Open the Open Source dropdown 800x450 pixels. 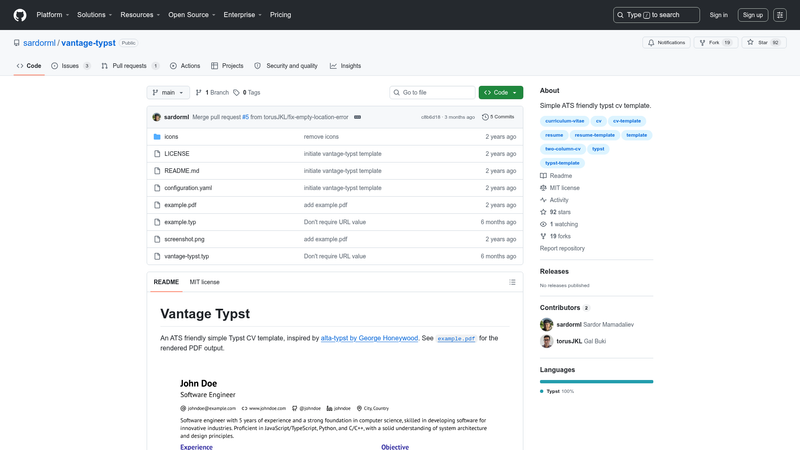[192, 15]
